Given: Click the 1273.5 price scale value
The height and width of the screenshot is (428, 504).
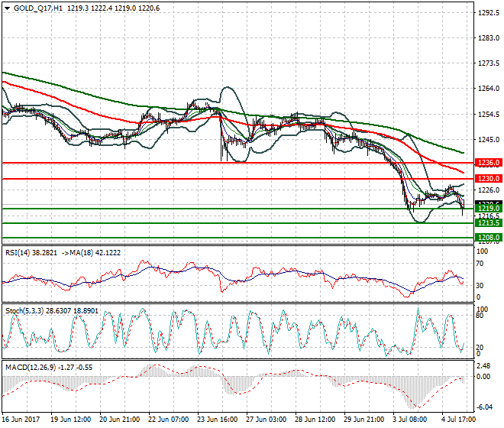Looking at the screenshot, I should click(489, 63).
